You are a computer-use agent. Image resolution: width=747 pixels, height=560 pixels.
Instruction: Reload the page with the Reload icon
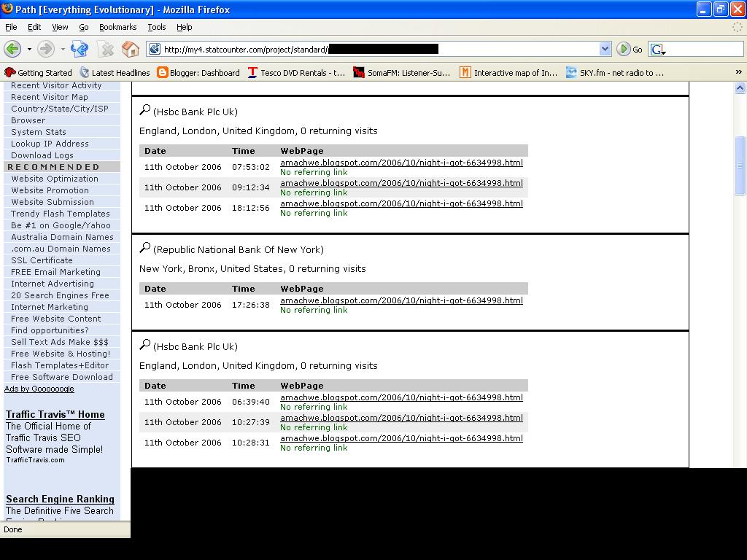point(80,49)
